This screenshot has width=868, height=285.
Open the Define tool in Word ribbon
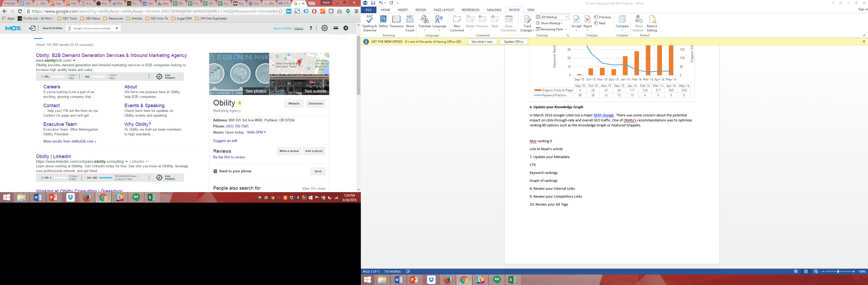click(x=383, y=21)
